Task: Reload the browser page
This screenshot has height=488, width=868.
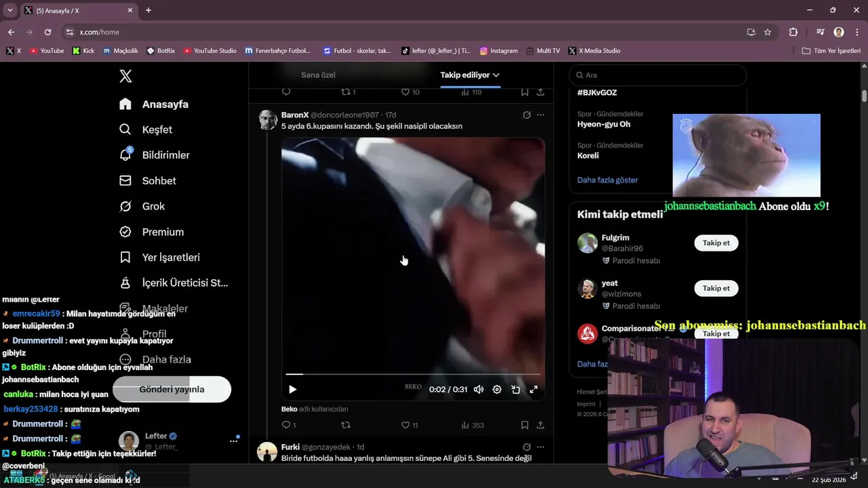Action: [x=47, y=32]
